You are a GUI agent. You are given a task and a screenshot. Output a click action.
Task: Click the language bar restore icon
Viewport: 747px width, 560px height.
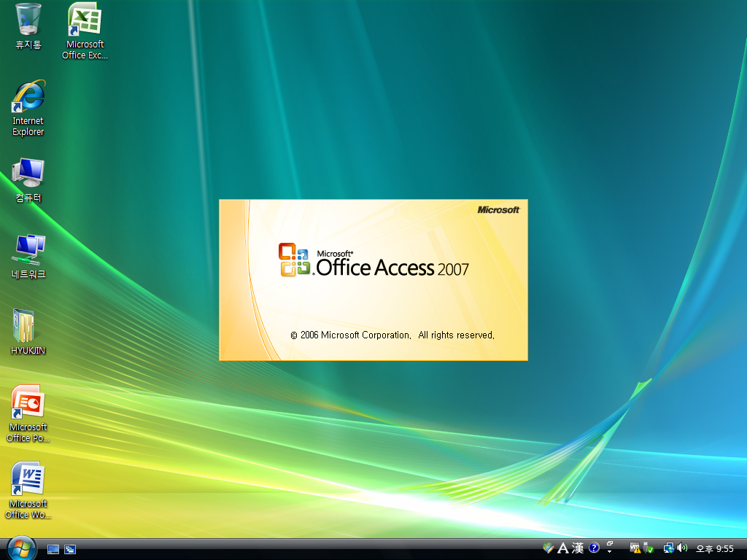point(609,543)
